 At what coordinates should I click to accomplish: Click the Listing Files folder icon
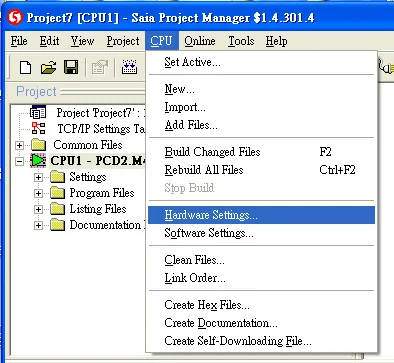point(57,209)
